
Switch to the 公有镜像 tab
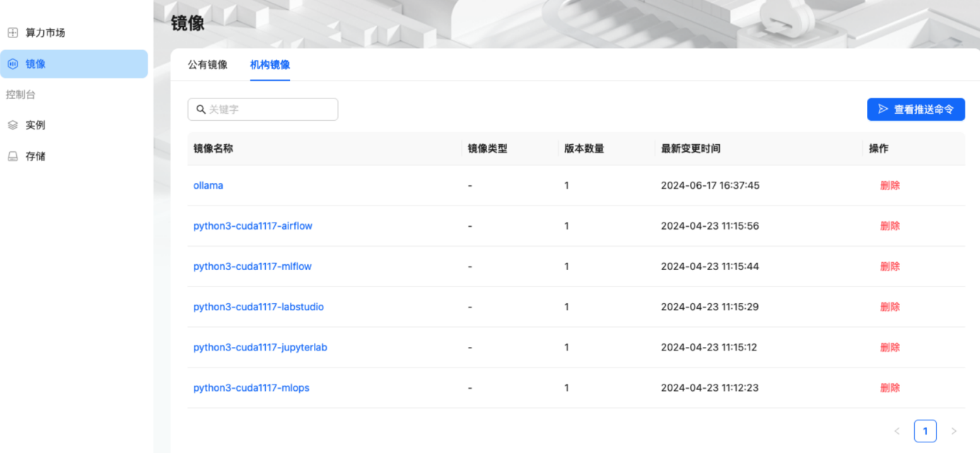coord(207,65)
